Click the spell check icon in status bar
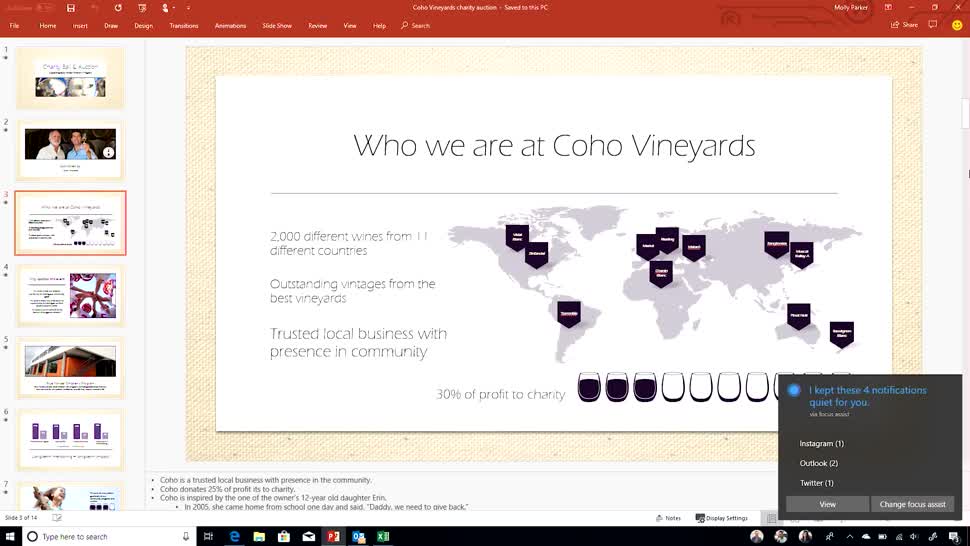This screenshot has width=970, height=546. point(57,518)
